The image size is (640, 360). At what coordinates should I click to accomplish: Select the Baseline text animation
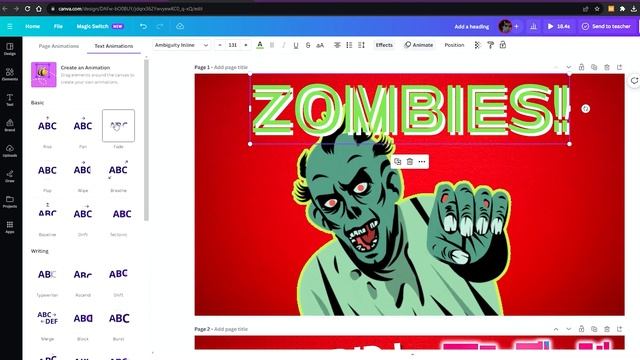(x=47, y=214)
